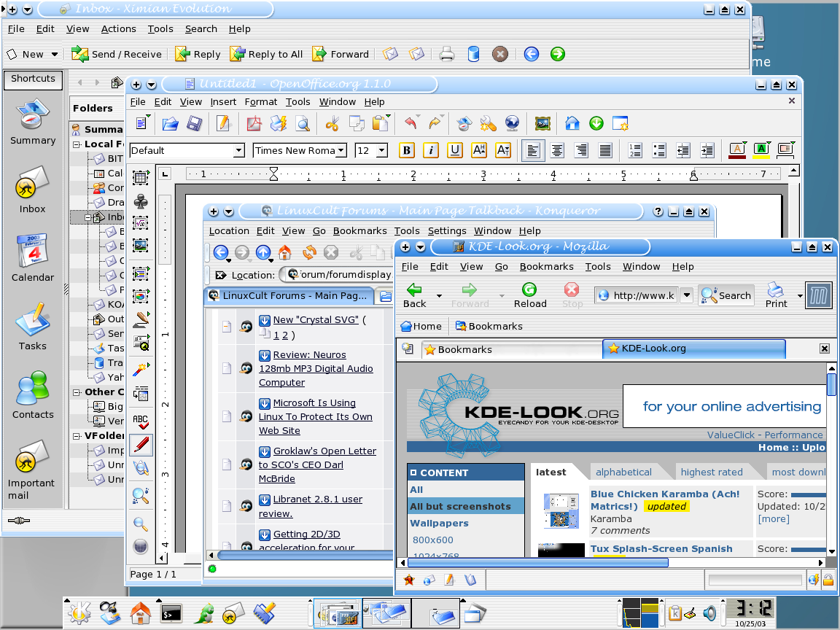Click Save document icon in OpenOffice toolbar
The image size is (840, 630).
tap(194, 124)
